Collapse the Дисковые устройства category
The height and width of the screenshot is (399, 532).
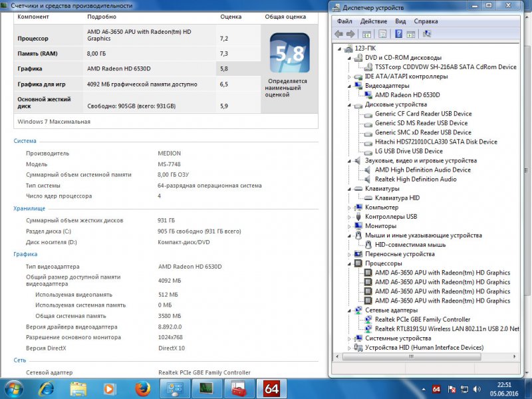click(349, 104)
